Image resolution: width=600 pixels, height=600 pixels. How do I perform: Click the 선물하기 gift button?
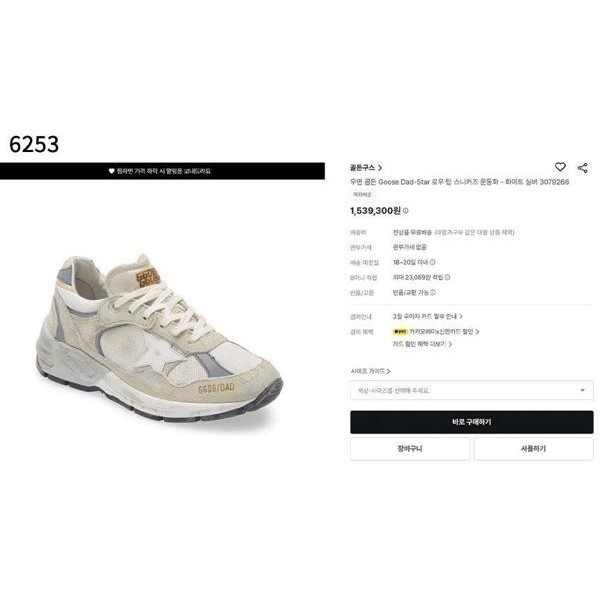(533, 448)
